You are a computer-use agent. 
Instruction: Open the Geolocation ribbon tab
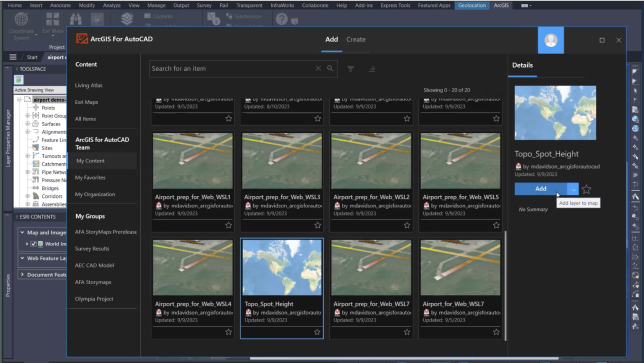tap(472, 5)
